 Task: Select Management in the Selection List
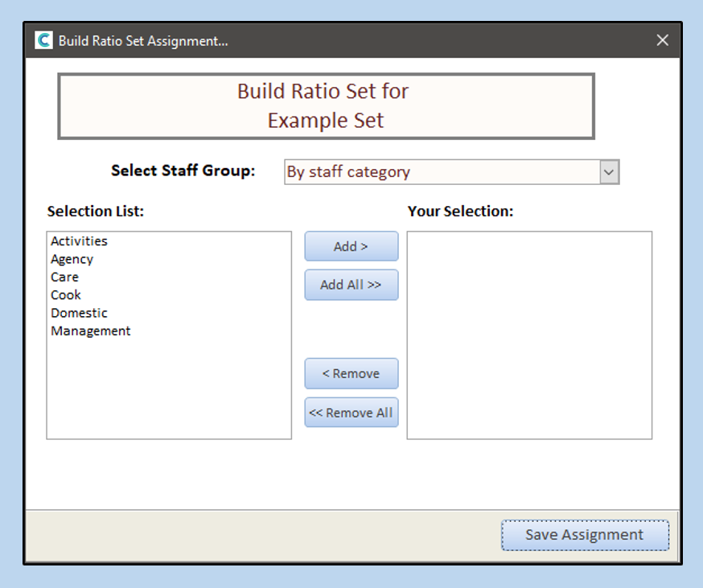tap(91, 331)
